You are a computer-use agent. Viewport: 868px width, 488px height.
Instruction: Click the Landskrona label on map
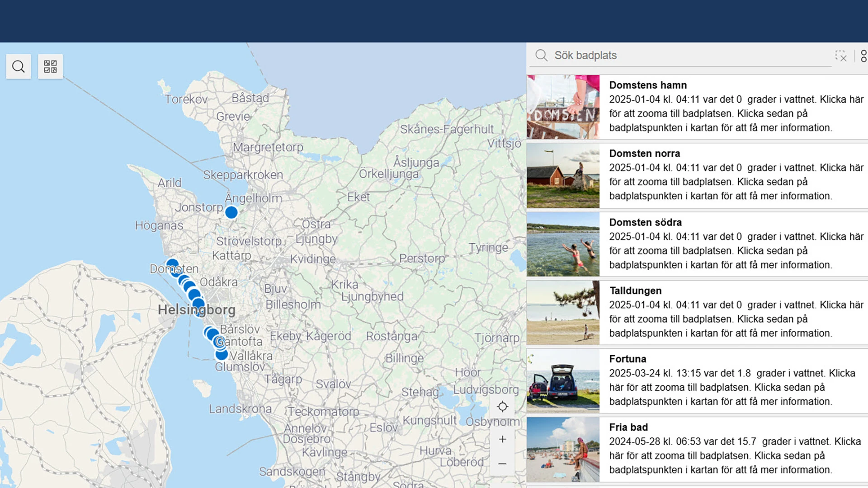(x=240, y=409)
